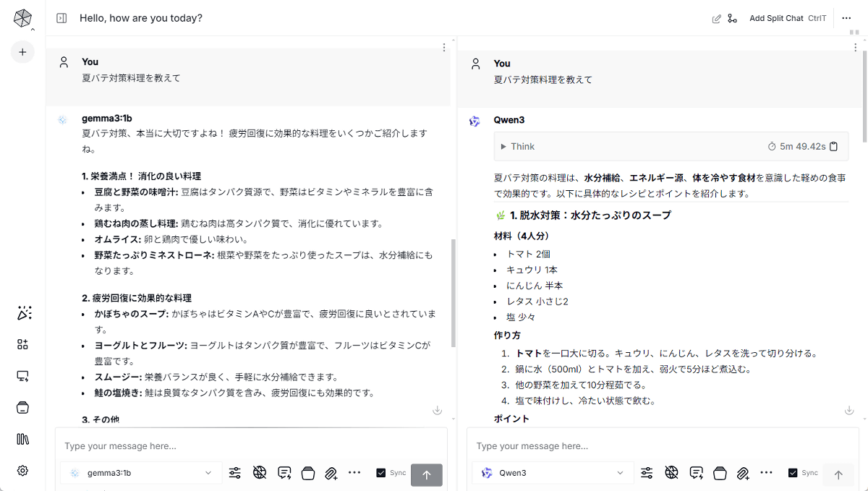
Task: Click the '5m 49.42s' thinking duration
Action: (x=802, y=147)
